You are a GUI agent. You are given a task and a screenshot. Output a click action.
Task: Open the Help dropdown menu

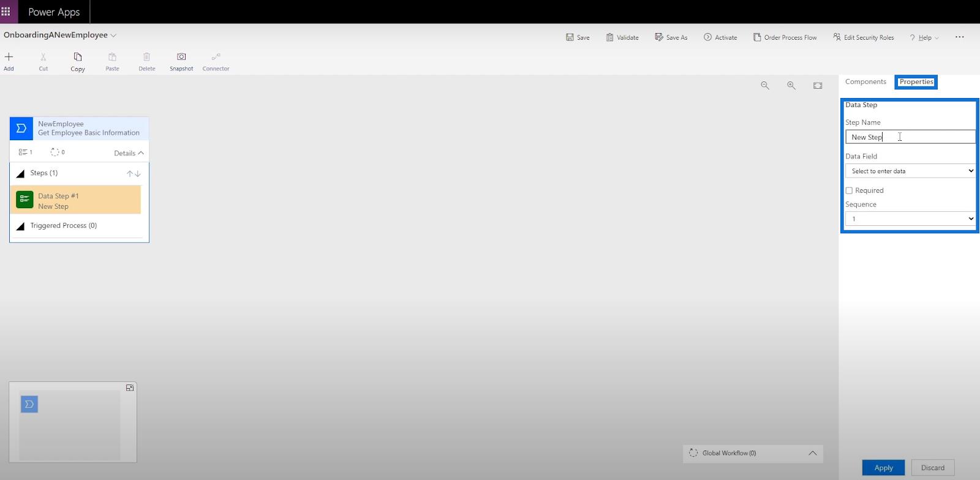924,37
